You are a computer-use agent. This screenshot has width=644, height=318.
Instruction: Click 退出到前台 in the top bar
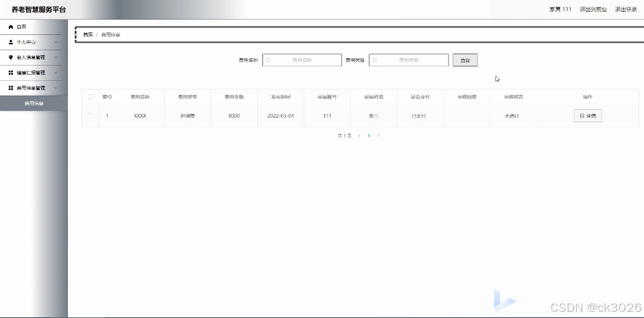pyautogui.click(x=593, y=9)
